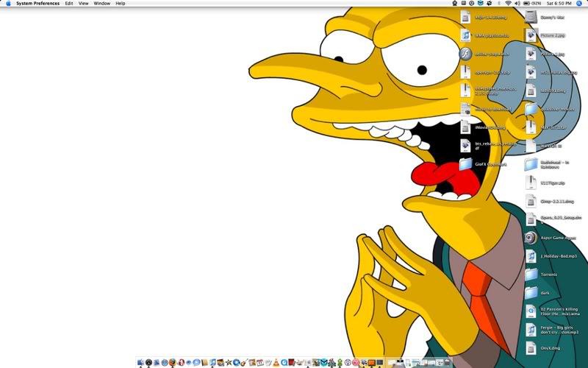Viewport: 588px width, 368px height.
Task: Open QuickTime Player in the Dock
Action: (x=284, y=362)
